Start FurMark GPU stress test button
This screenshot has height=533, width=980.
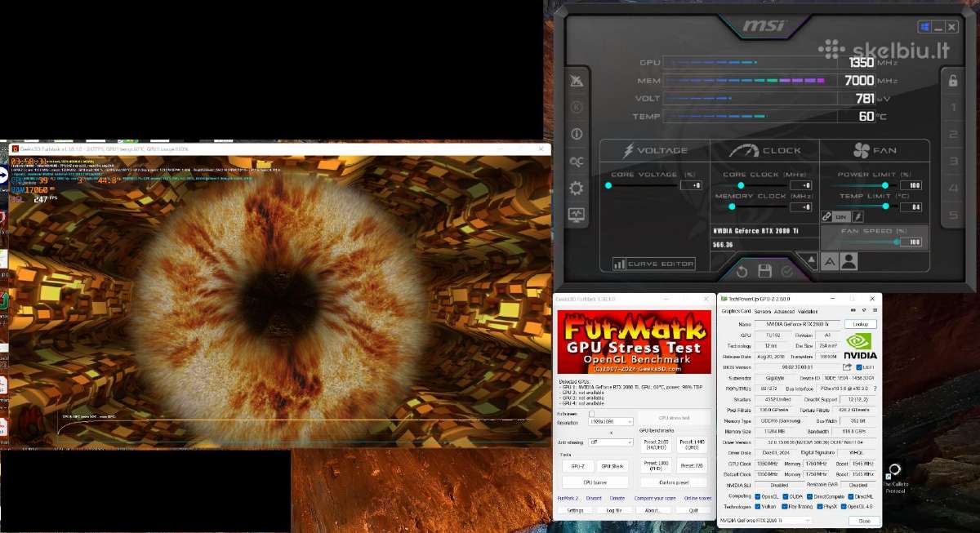coord(674,418)
